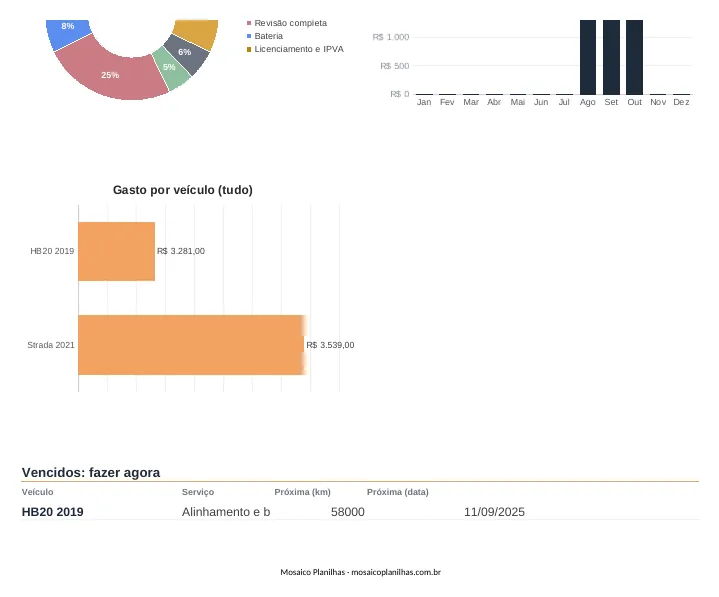Click the 'Veículo' column header

(x=37, y=492)
